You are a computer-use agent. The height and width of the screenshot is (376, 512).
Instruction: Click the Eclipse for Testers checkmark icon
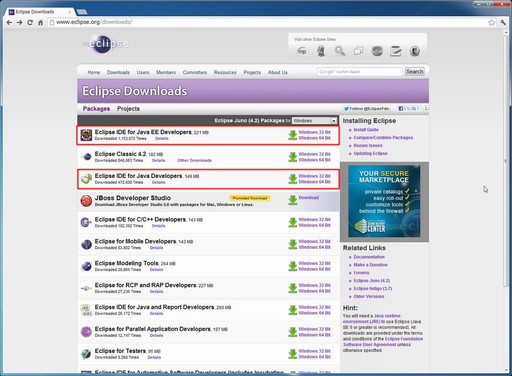[86, 354]
